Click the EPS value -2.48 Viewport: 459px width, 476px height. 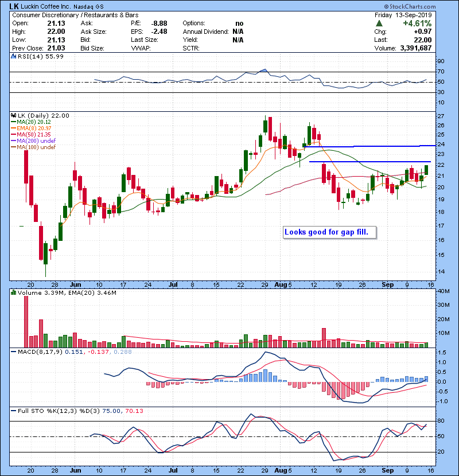[x=159, y=32]
